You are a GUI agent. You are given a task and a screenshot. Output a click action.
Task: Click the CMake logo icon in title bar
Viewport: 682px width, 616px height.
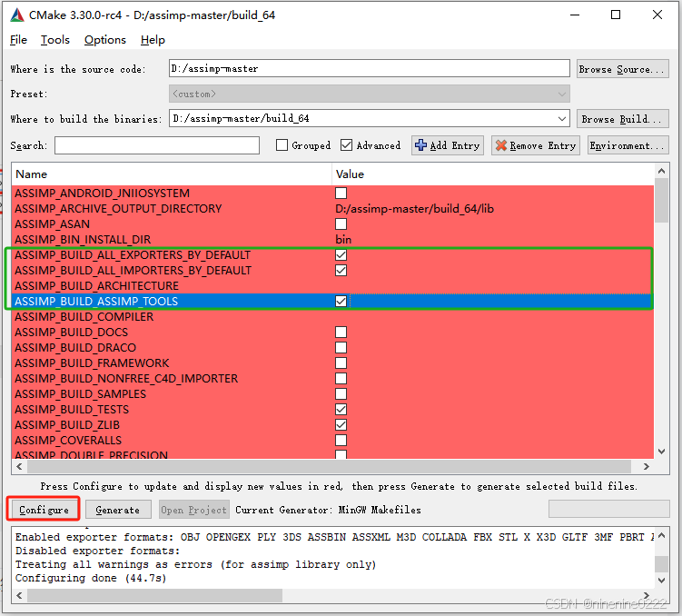point(17,15)
